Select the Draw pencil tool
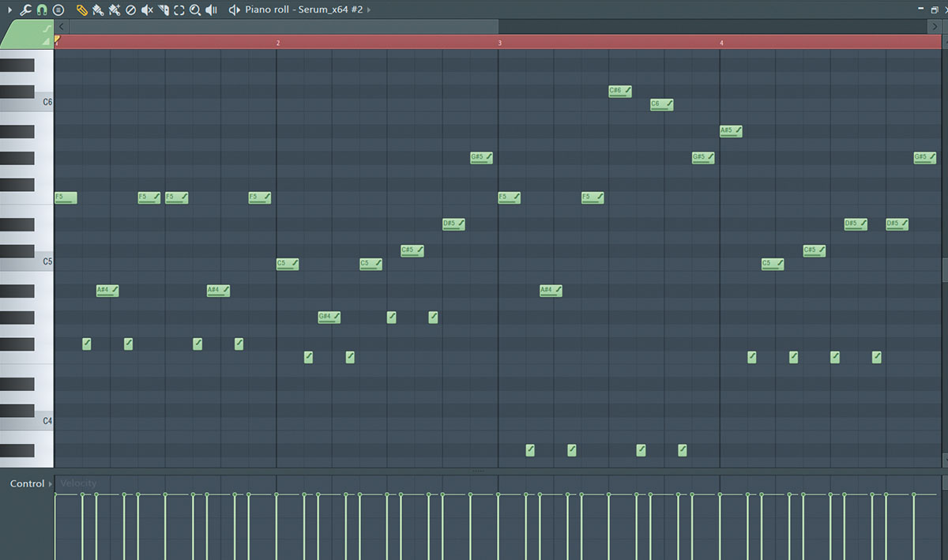 (82, 9)
